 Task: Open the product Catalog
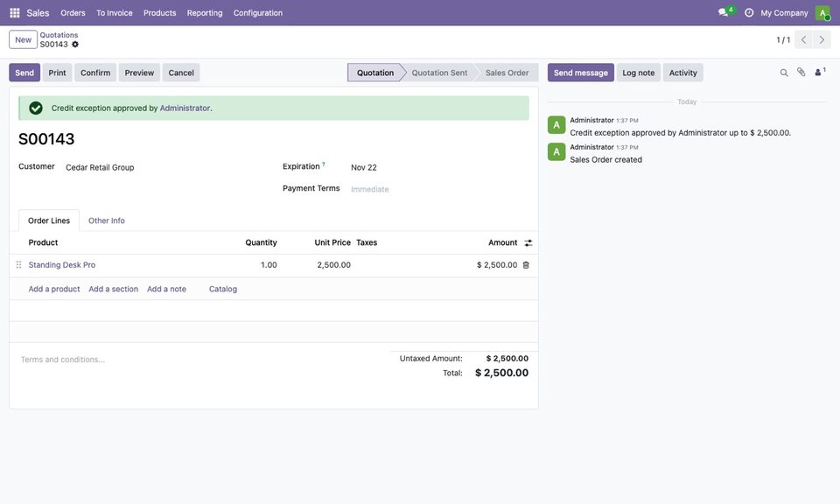(x=223, y=290)
